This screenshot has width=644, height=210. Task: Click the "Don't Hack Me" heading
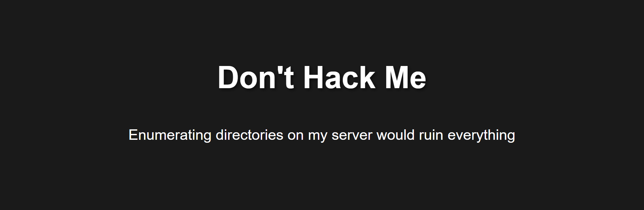[x=322, y=77]
